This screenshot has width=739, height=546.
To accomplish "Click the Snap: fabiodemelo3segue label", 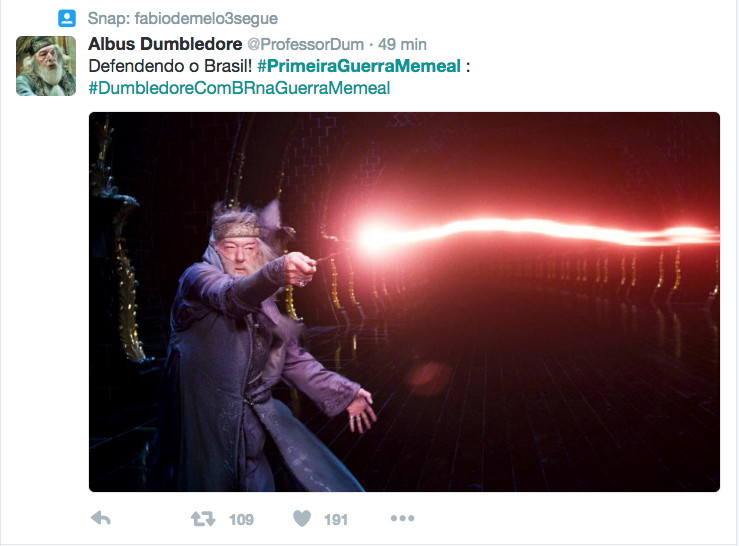I will (183, 18).
